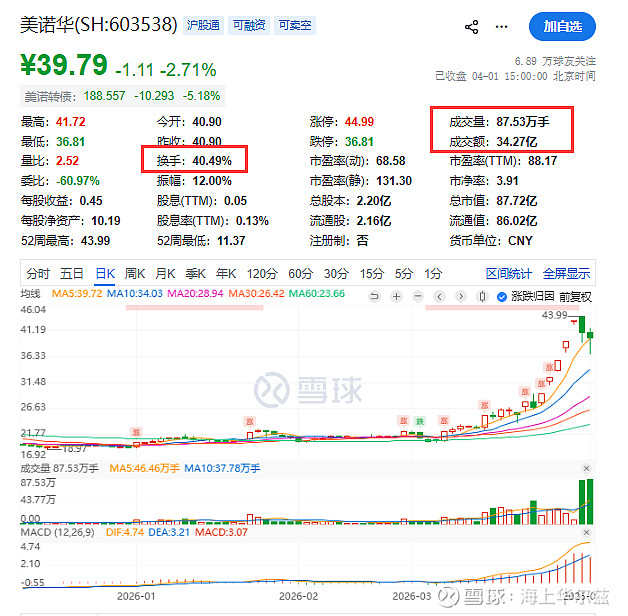The width and height of the screenshot is (628, 616).
Task: Click 全屏显示 to view fullscreen
Action: pos(566,274)
